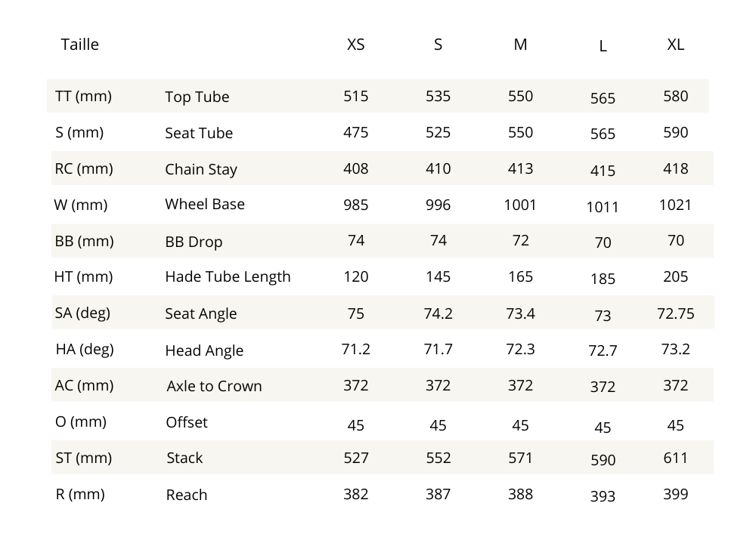Viewport: 756px width, 534px height.
Task: Select the Hade Tube Length label
Action: point(228,276)
